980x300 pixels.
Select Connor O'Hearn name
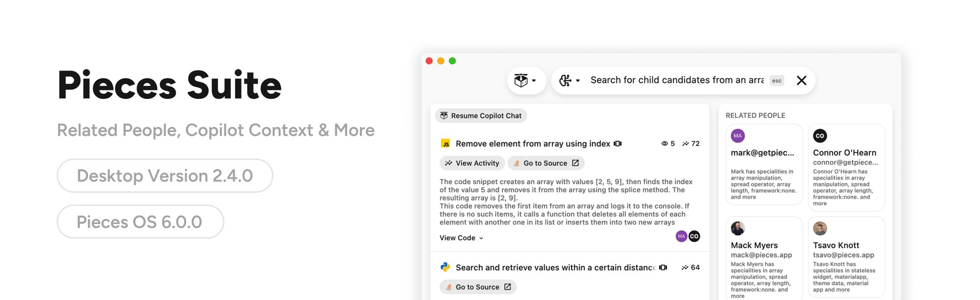(x=845, y=153)
